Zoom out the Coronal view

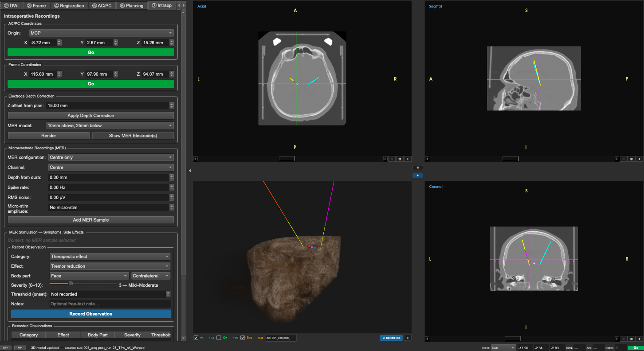click(x=624, y=339)
